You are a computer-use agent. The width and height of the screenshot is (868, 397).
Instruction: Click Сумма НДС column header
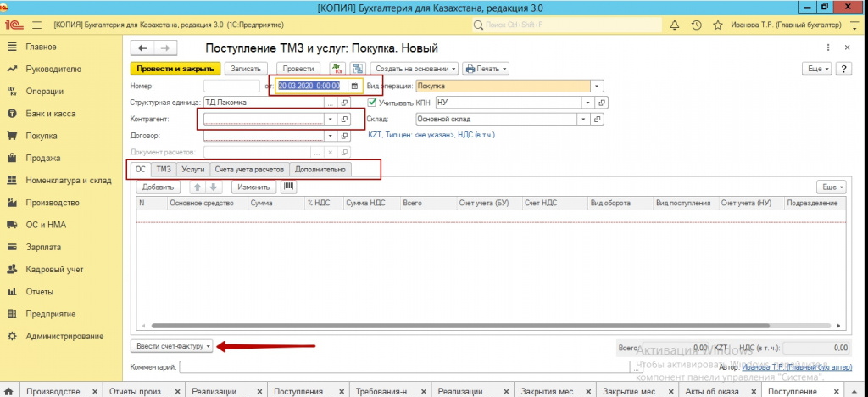tap(371, 204)
